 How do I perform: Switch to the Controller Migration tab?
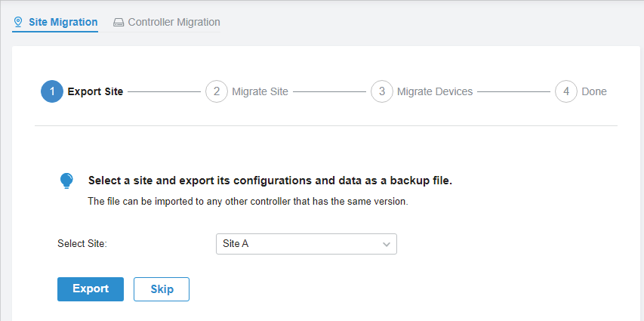[174, 22]
